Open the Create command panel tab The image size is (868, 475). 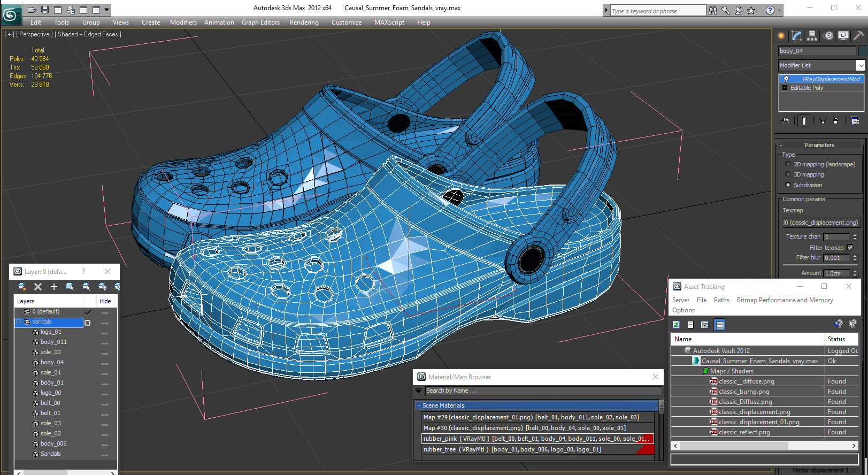click(x=781, y=36)
